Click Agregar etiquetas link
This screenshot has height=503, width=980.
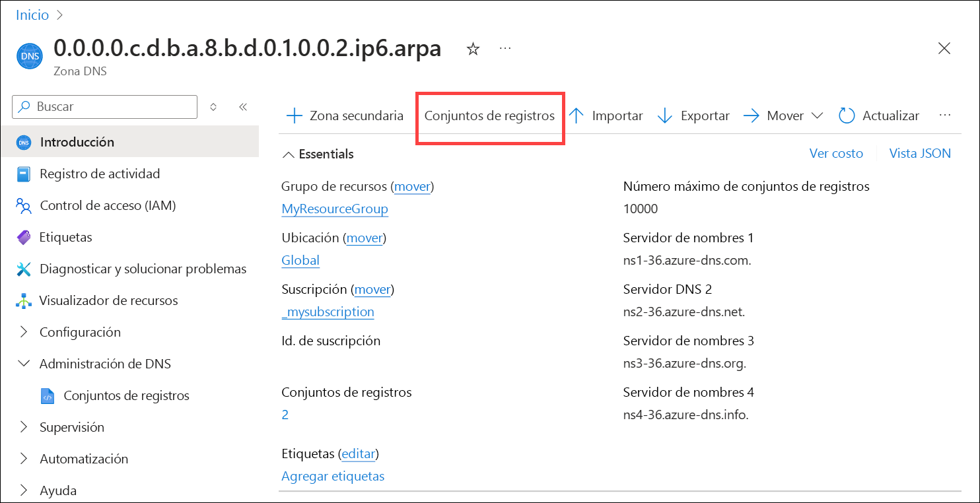click(333, 476)
